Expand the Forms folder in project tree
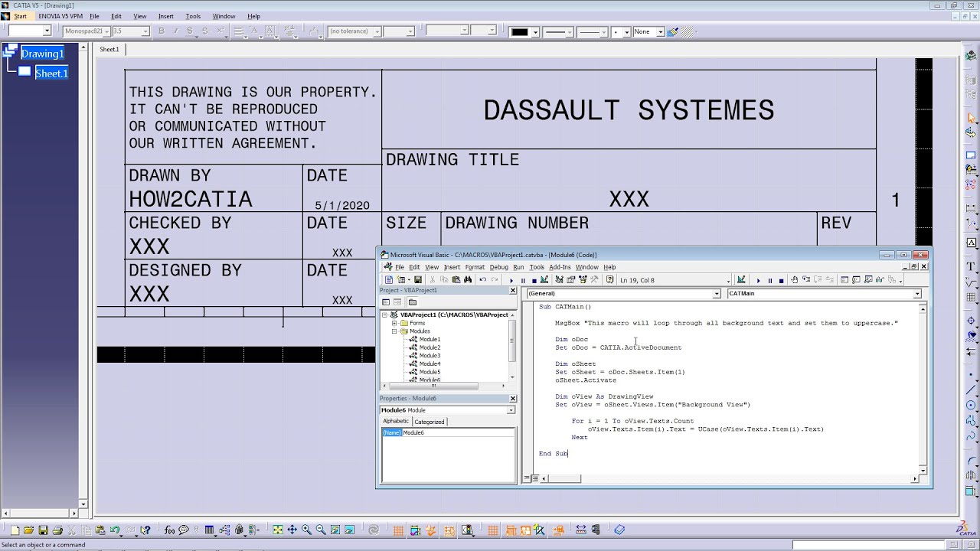980x551 pixels. (x=395, y=323)
